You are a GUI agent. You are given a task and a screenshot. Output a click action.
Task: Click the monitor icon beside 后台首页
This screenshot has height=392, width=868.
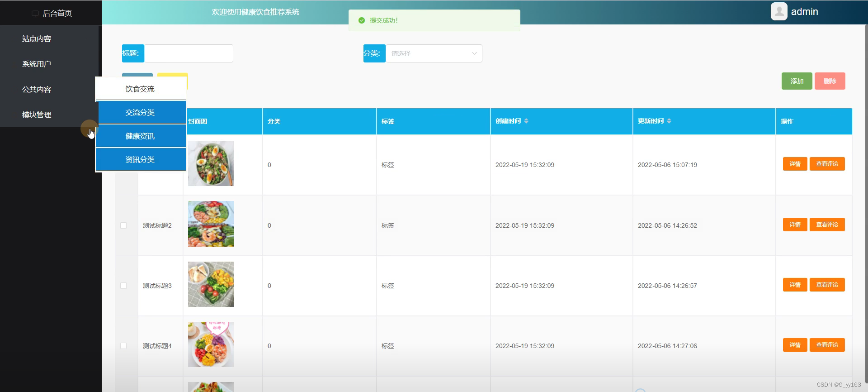click(35, 14)
